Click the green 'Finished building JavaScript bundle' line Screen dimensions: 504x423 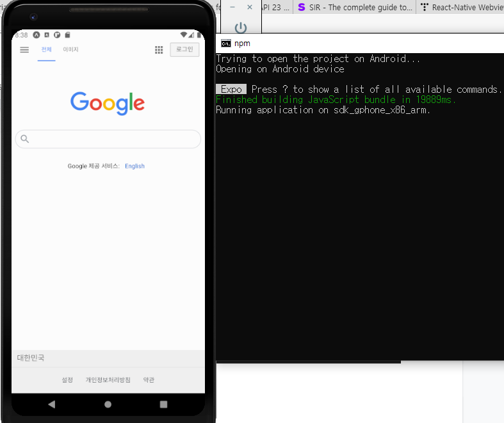(336, 100)
